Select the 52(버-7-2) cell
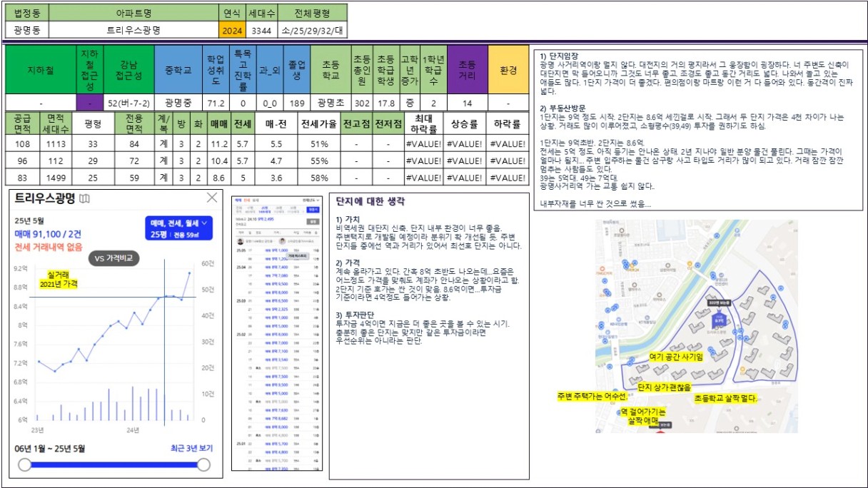The height and width of the screenshot is (488, 868). click(x=129, y=103)
